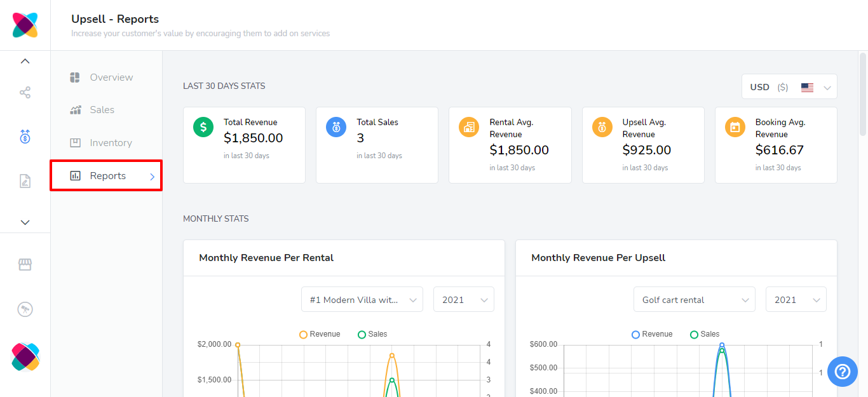Click the Reports right chevron arrow
Screen dimensions: 868x397
[x=152, y=177]
